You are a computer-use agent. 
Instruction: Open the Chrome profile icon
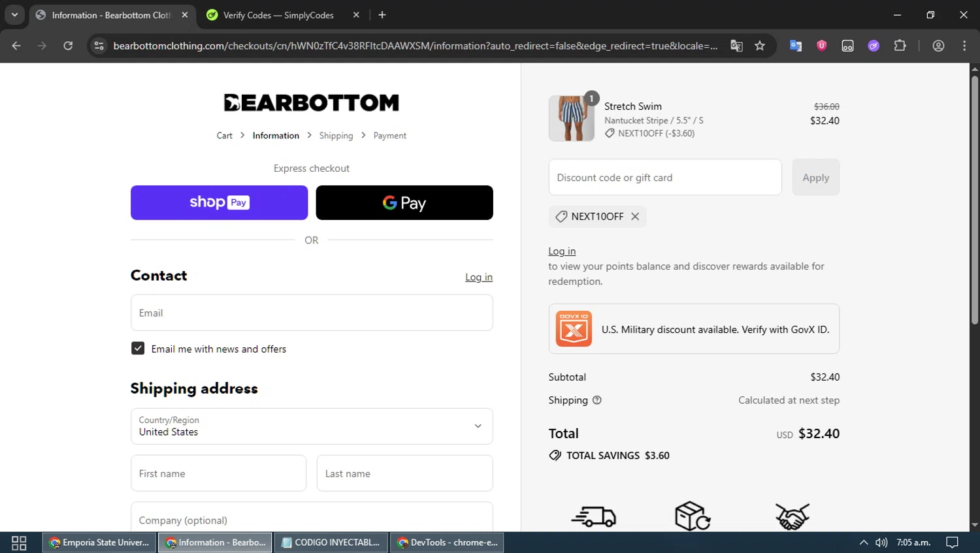point(939,46)
